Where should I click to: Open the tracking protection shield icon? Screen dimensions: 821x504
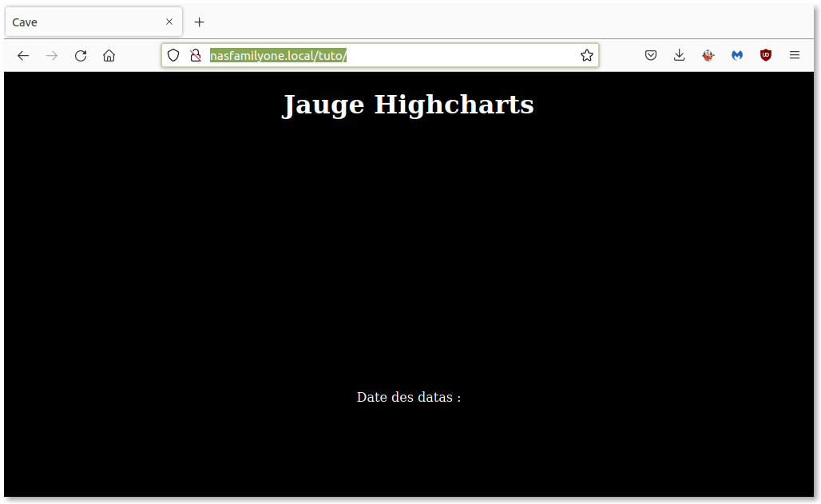tap(173, 55)
